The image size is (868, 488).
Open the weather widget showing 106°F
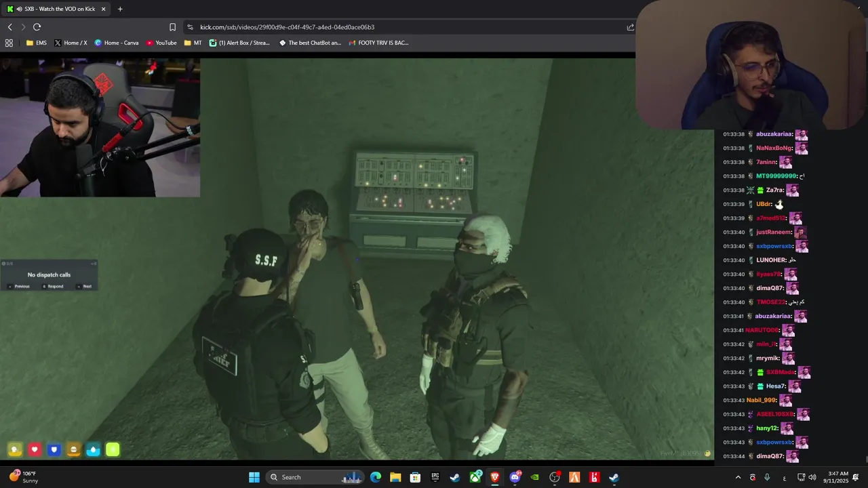(x=24, y=477)
